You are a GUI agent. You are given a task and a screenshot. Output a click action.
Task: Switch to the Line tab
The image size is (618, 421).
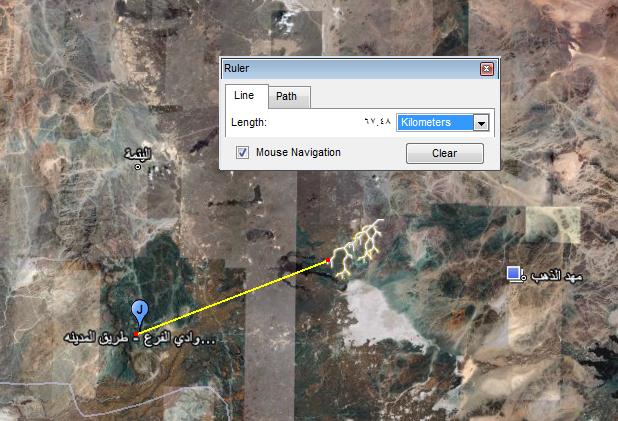[x=245, y=95]
